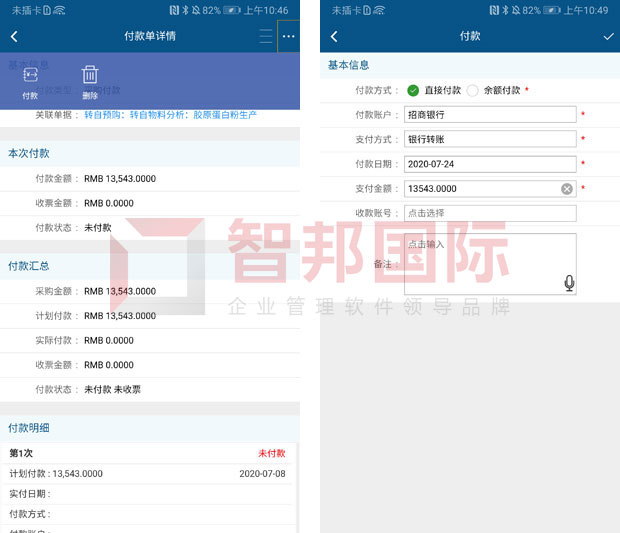
Task: Select the 余额付款 radio option
Action: [473, 90]
